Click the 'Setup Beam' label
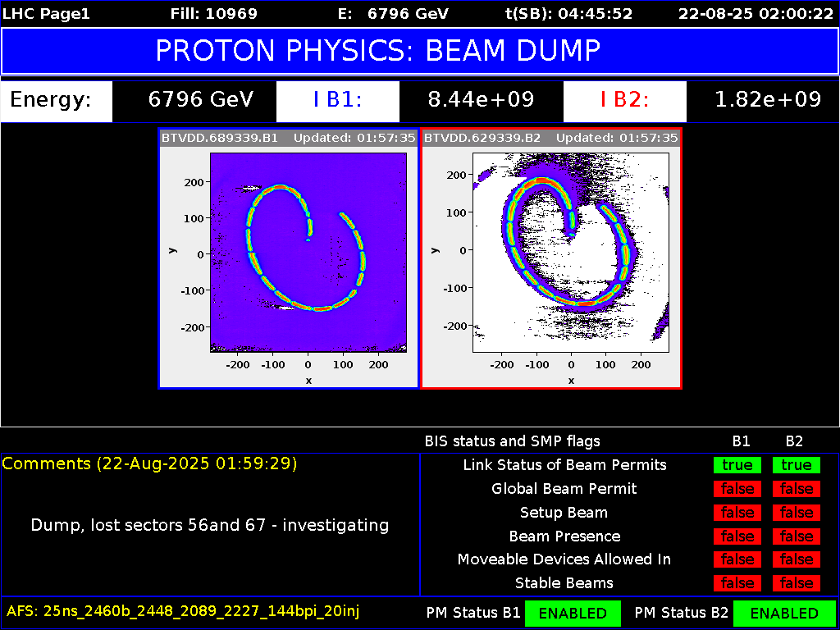 coord(564,513)
